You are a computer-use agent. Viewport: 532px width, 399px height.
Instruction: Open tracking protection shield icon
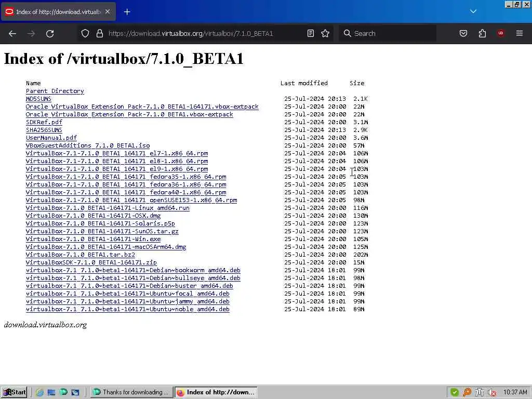tap(85, 33)
